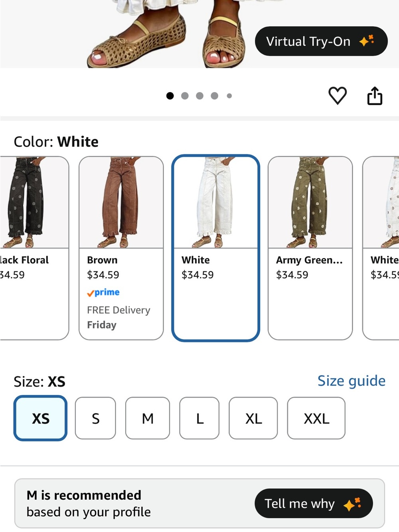The width and height of the screenshot is (399, 532).
Task: Choose the partially visible White floral option
Action: (381, 248)
